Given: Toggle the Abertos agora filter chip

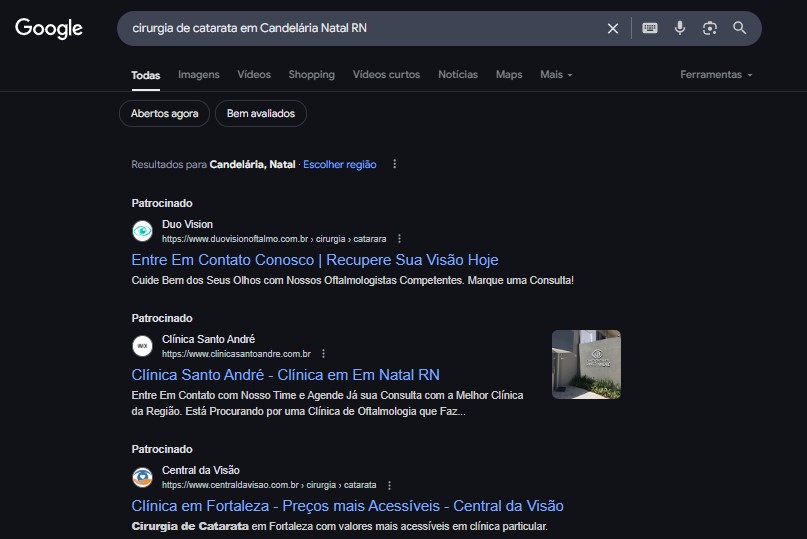Looking at the screenshot, I should click(x=164, y=113).
